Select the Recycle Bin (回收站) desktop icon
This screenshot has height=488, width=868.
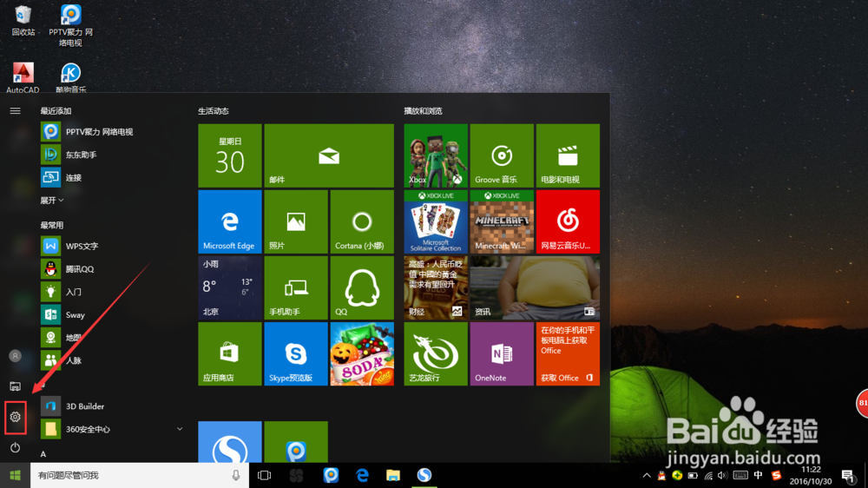pyautogui.click(x=23, y=21)
